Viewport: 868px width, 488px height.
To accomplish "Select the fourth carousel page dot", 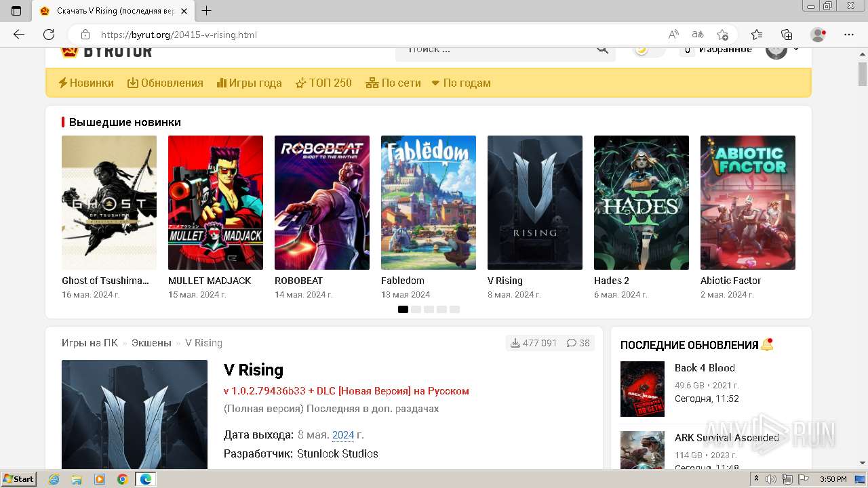I will coord(441,309).
